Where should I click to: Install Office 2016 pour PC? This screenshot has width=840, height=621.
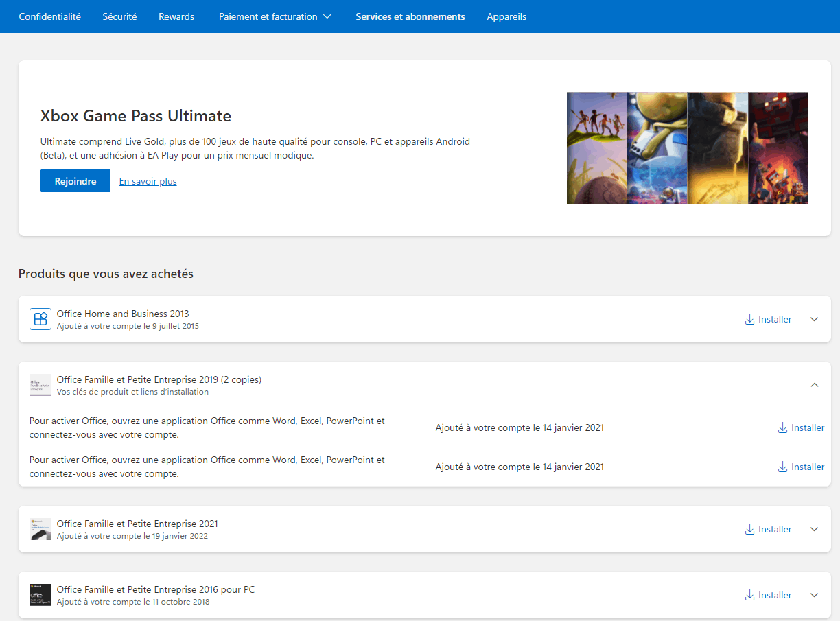pos(769,595)
